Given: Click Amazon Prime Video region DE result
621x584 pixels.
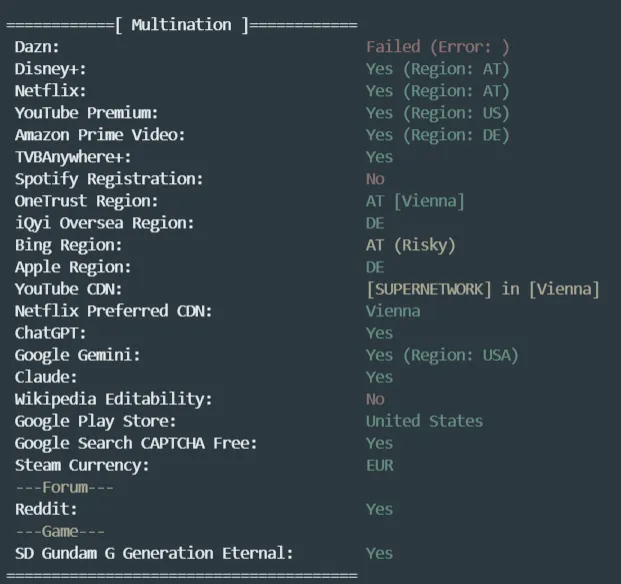Looking at the screenshot, I should [437, 135].
